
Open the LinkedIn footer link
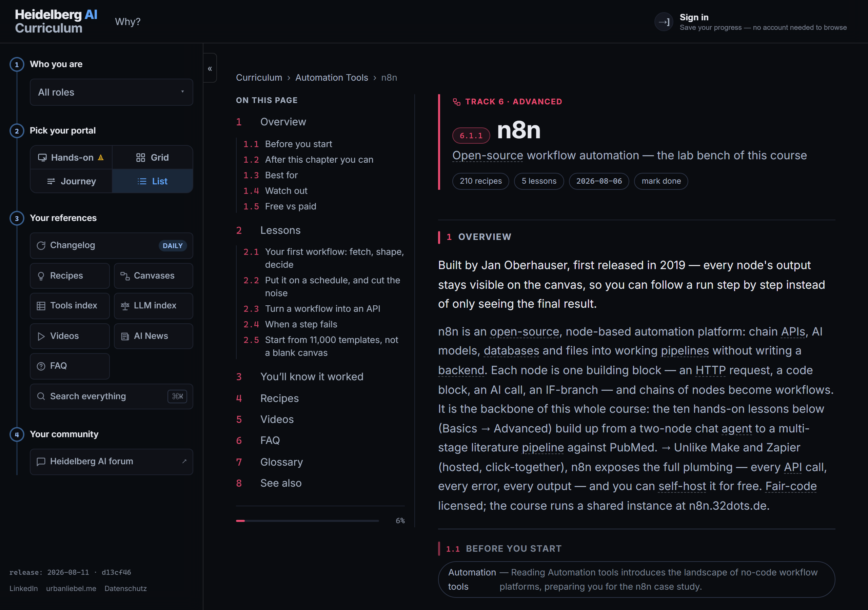(23, 588)
